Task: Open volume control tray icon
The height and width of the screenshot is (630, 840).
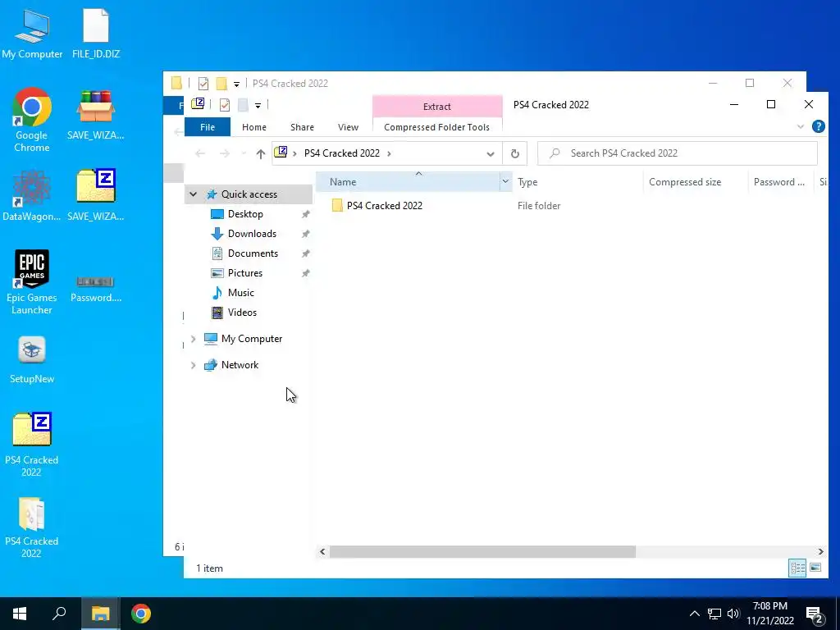Action: [x=733, y=614]
